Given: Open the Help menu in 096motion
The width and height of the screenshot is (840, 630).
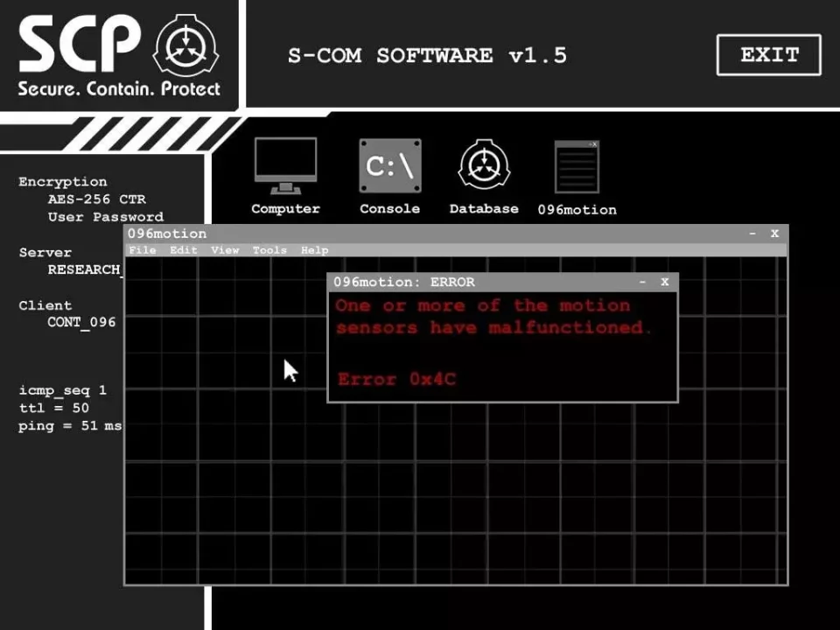Looking at the screenshot, I should click(x=314, y=250).
